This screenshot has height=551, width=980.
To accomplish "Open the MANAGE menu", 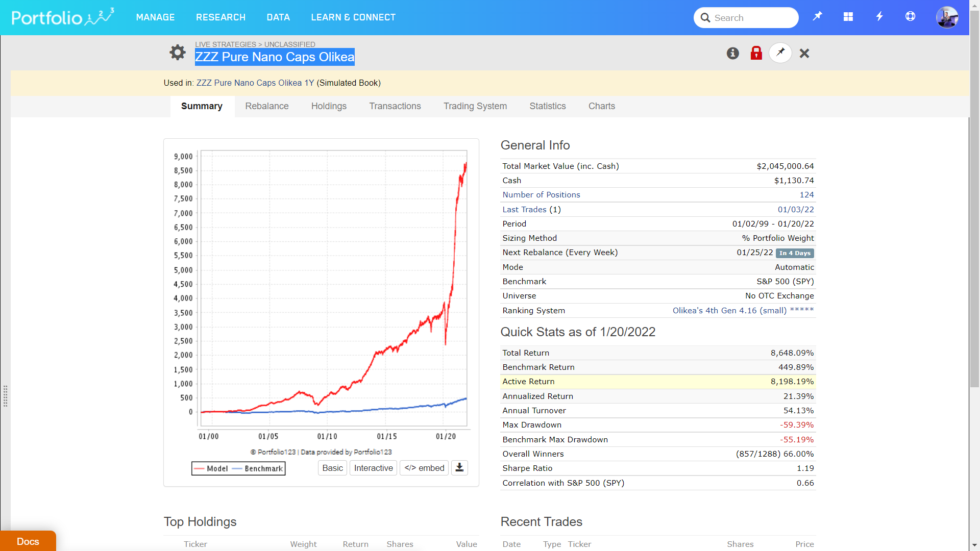I will [x=155, y=17].
